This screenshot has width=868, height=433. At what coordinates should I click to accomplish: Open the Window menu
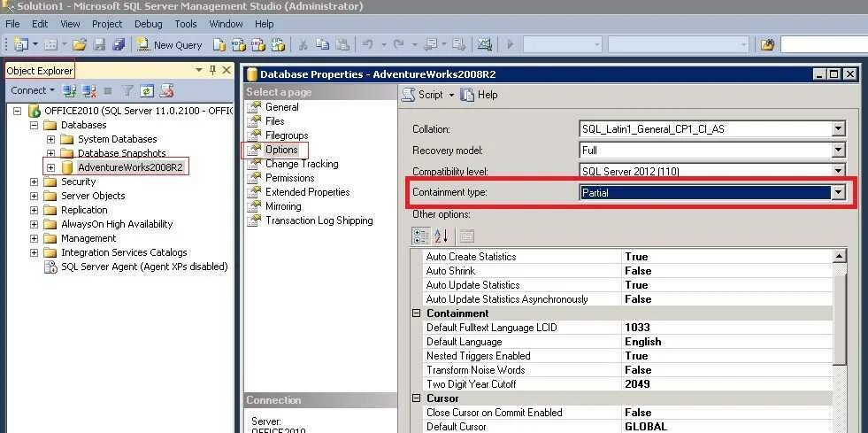[x=226, y=24]
